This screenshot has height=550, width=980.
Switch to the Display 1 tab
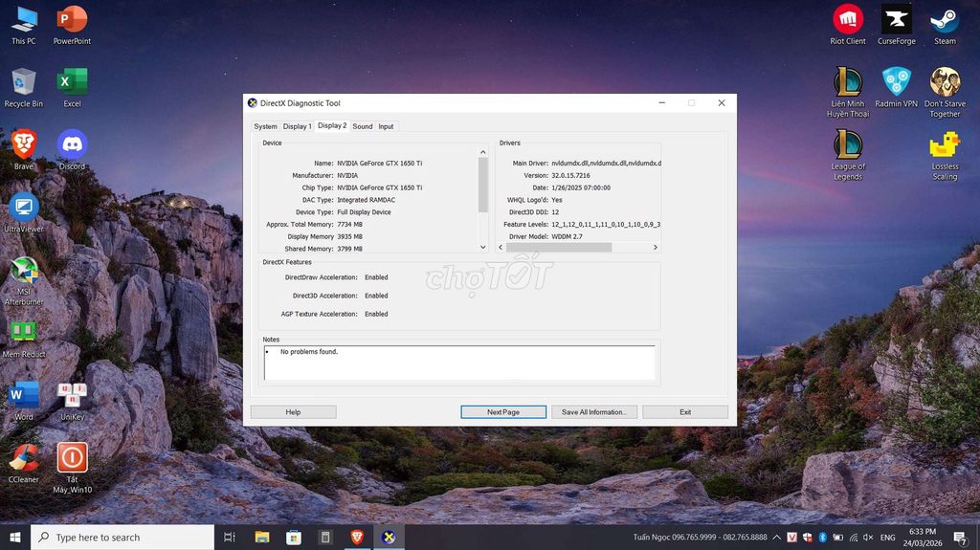297,126
